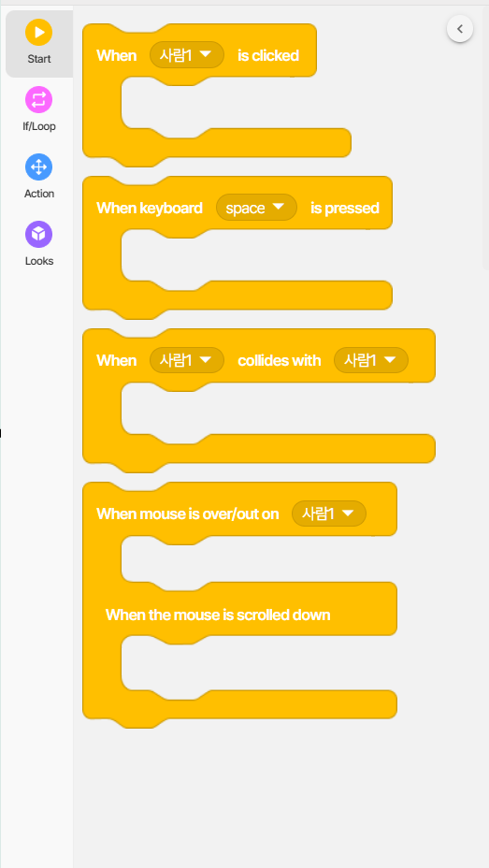
Task: Open second 사람1 dropdown after 'collides with'
Action: tap(371, 360)
